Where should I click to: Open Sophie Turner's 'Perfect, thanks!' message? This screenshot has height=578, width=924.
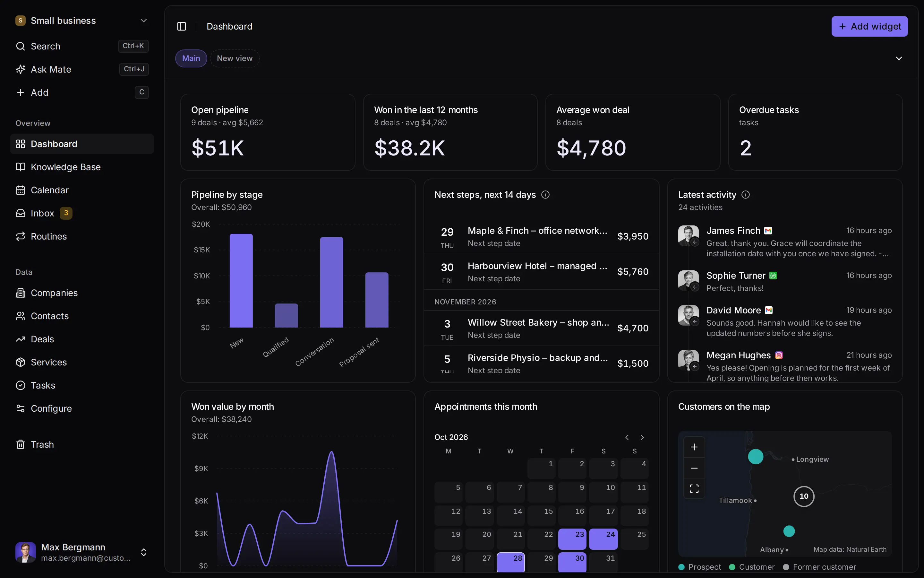pyautogui.click(x=785, y=282)
